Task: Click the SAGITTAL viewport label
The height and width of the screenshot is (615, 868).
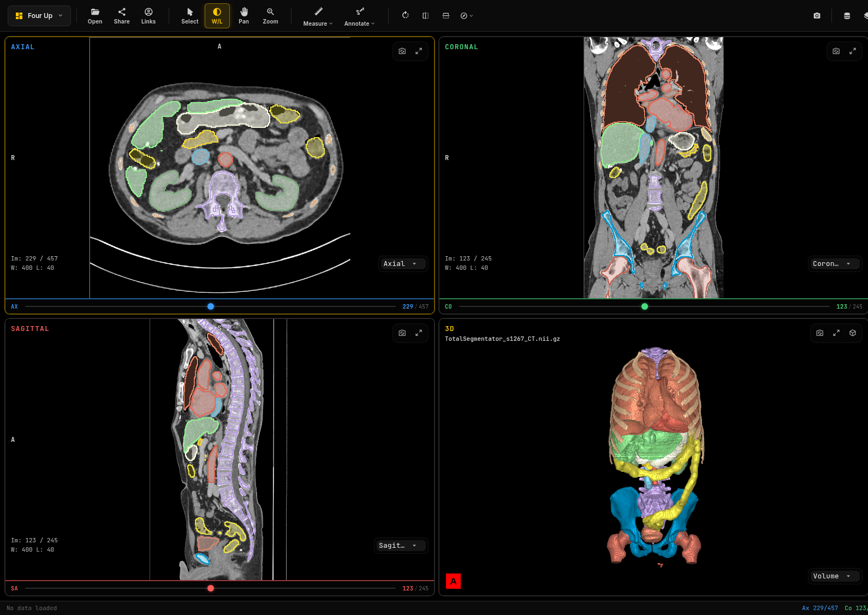Action: [x=30, y=329]
